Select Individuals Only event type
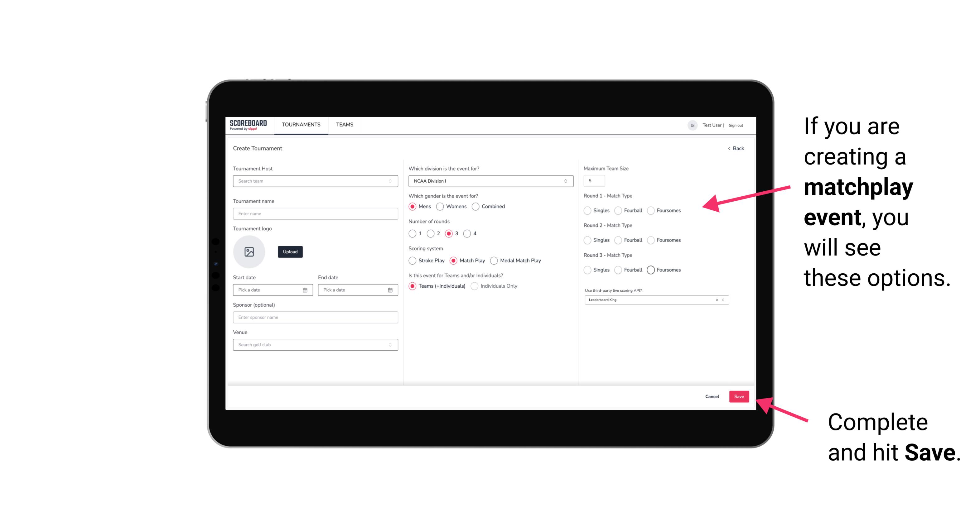Image resolution: width=980 pixels, height=527 pixels. coord(475,285)
